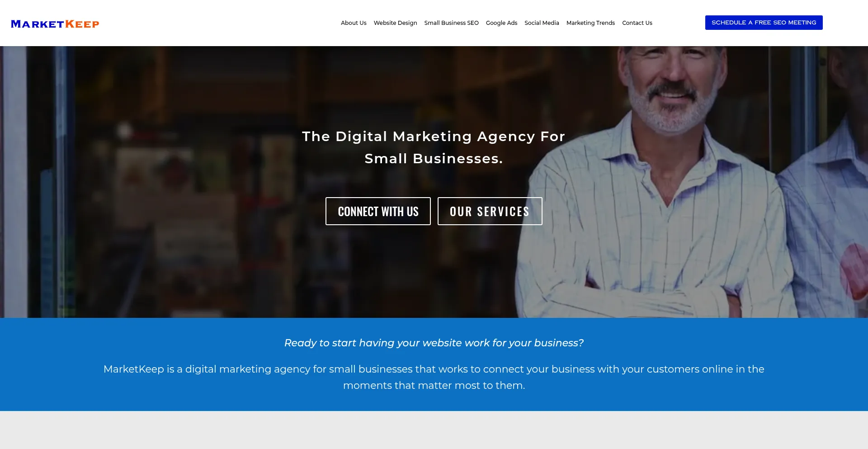This screenshot has height=449, width=868.
Task: Click the MarketKeep logo
Action: tap(55, 24)
